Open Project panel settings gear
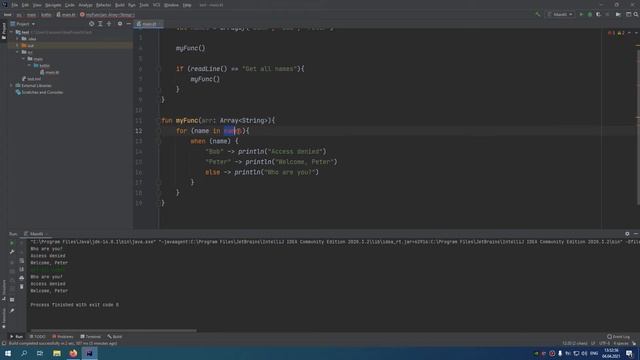The image size is (640, 360). pos(120,24)
